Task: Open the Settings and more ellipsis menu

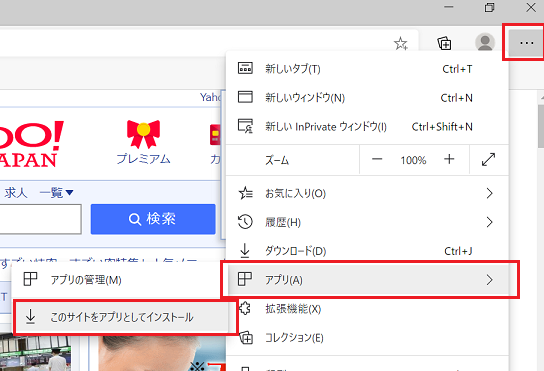Action: [526, 43]
